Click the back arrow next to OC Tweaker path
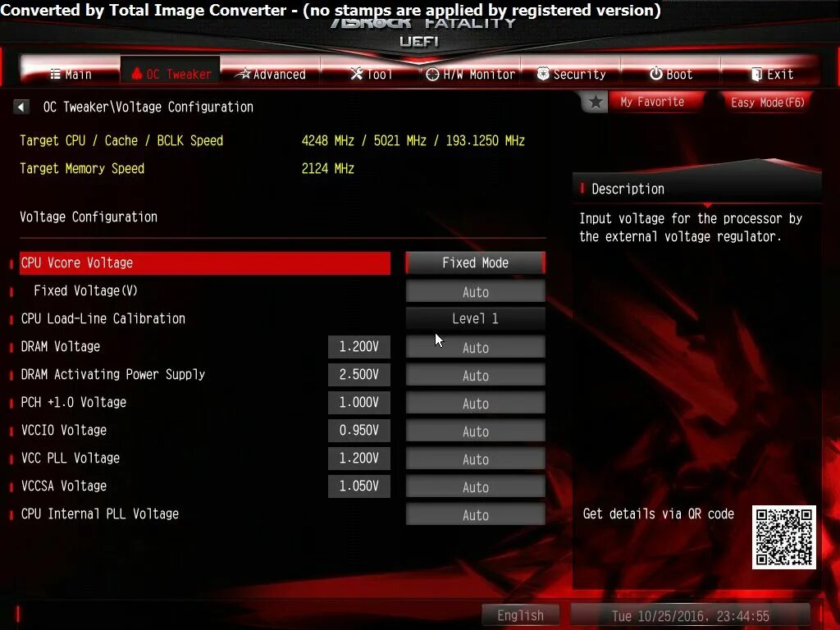Viewport: 840px width, 630px height. tap(21, 107)
